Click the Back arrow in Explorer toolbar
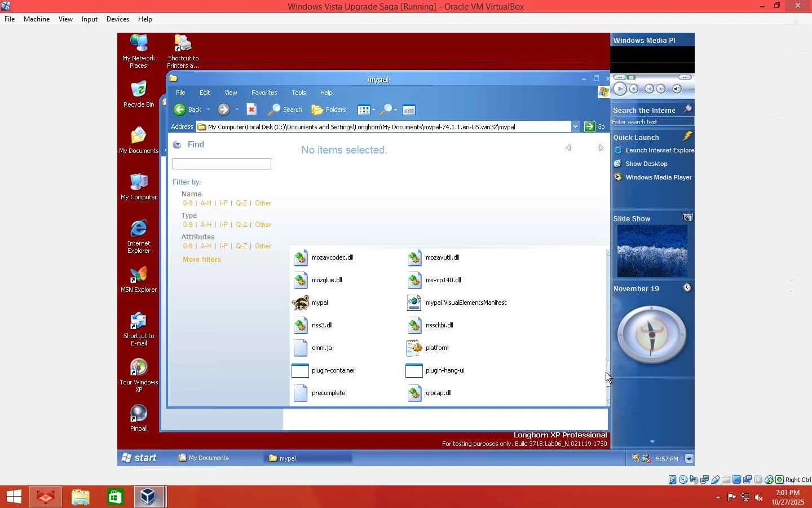Viewport: 812px width, 508px height. point(180,110)
